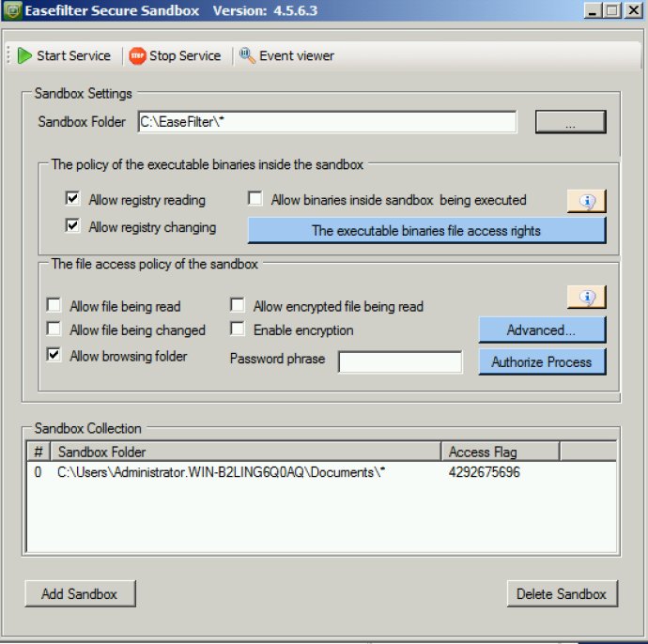Maximize the Easefilter Secure Sandbox window
This screenshot has width=648, height=644.
[612, 10]
